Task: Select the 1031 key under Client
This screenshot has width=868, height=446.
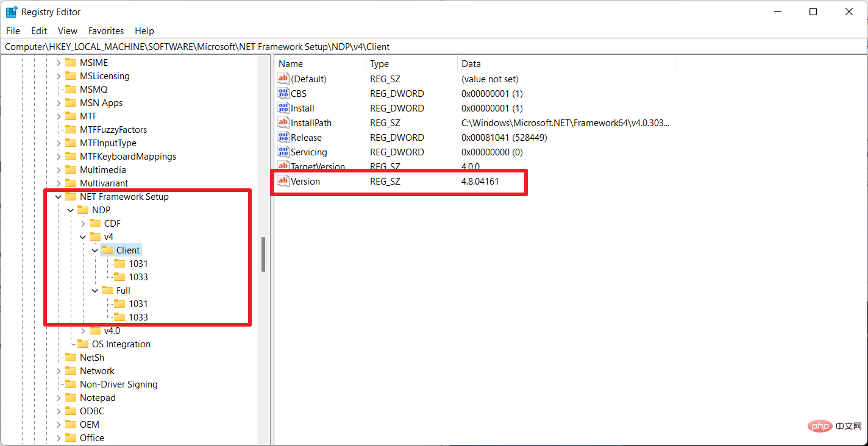Action: pos(138,263)
